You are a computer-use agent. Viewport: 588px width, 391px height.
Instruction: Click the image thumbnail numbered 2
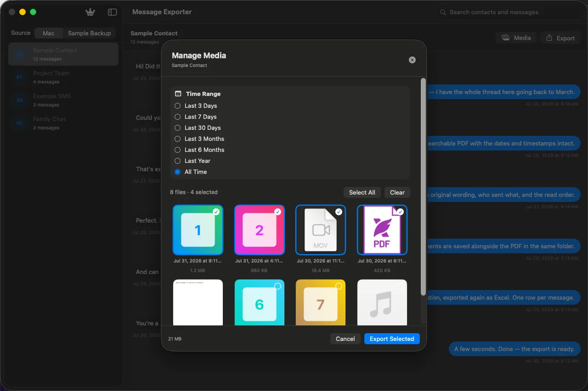260,230
